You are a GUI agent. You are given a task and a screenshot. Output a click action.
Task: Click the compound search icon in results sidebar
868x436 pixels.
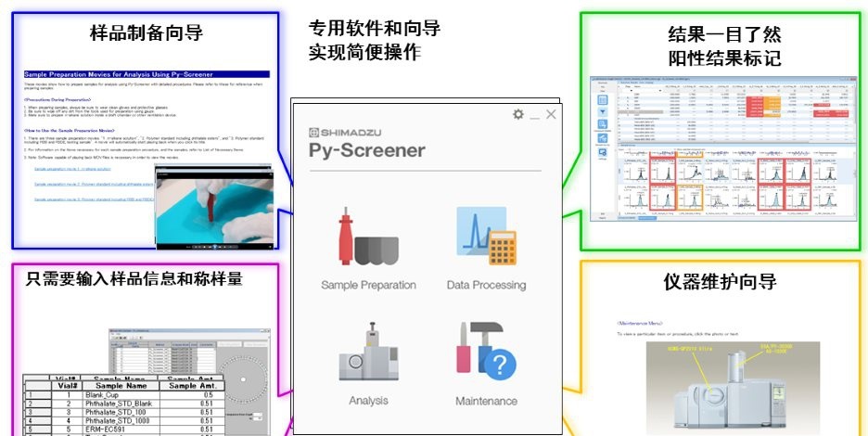pyautogui.click(x=603, y=125)
